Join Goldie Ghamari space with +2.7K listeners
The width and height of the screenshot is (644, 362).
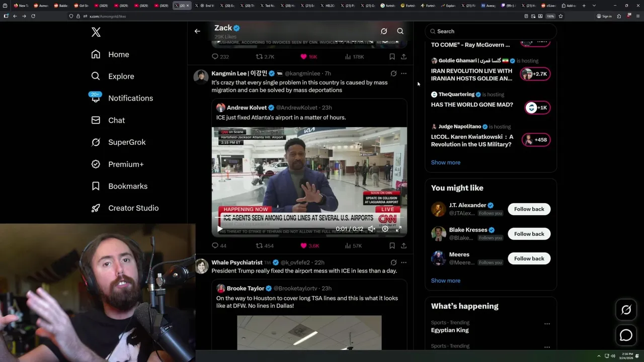(x=535, y=74)
